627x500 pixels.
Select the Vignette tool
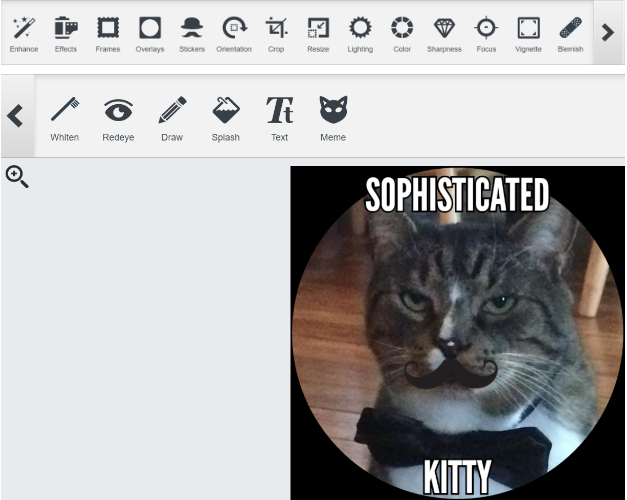click(528, 34)
